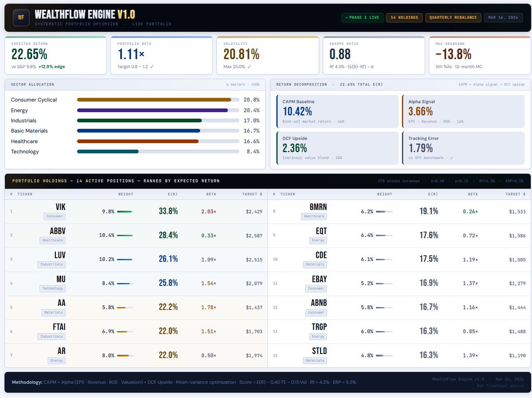Click BMRN expected return 19.1%
Image resolution: width=532 pixels, height=398 pixels.
(429, 211)
